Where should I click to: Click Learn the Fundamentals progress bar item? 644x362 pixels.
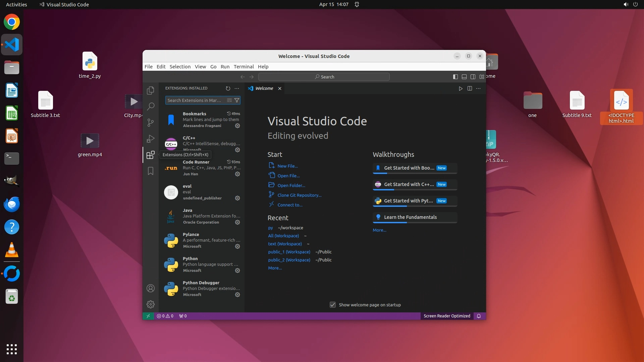click(415, 217)
